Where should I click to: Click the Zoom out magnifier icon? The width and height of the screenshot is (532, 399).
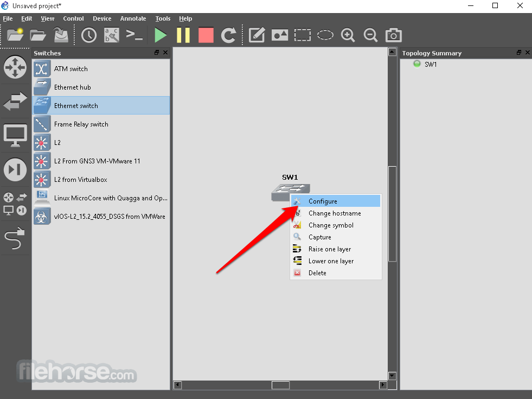click(x=370, y=35)
